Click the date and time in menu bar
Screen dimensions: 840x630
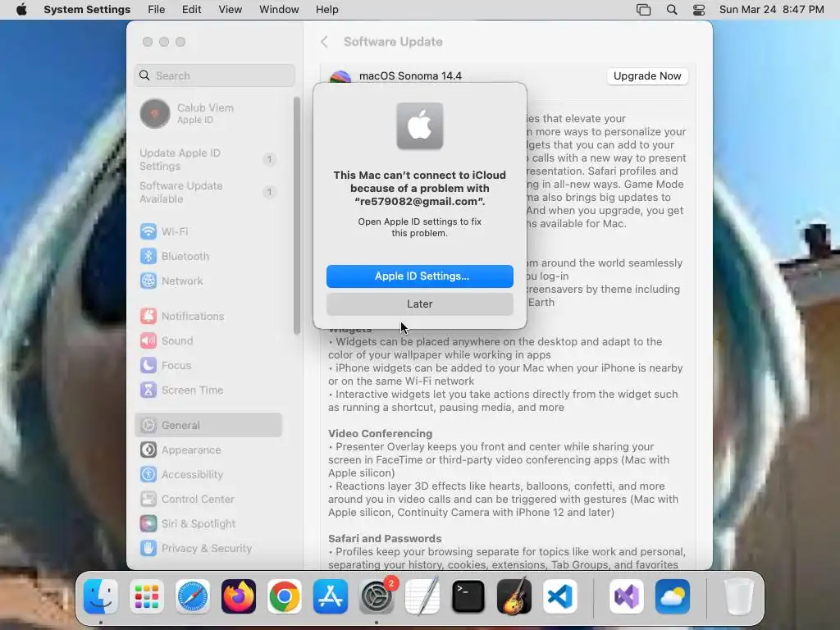pyautogui.click(x=771, y=10)
